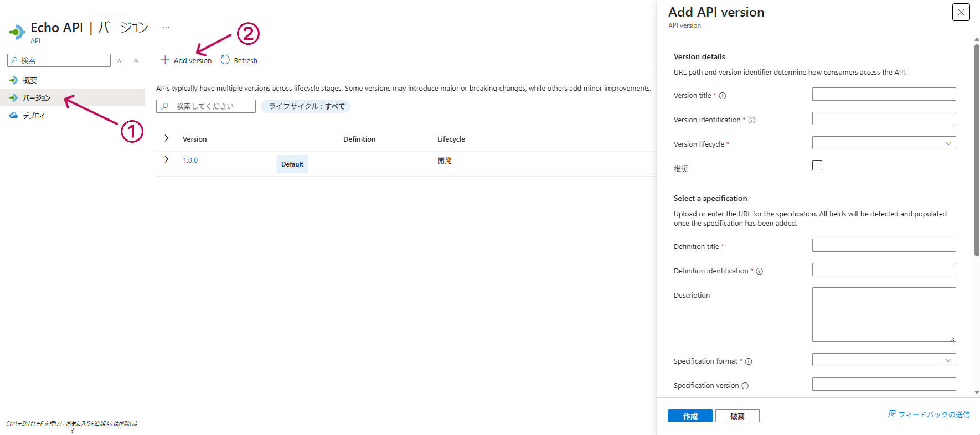Enable the 推奨 checkbox
The image size is (980, 435).
(817, 165)
